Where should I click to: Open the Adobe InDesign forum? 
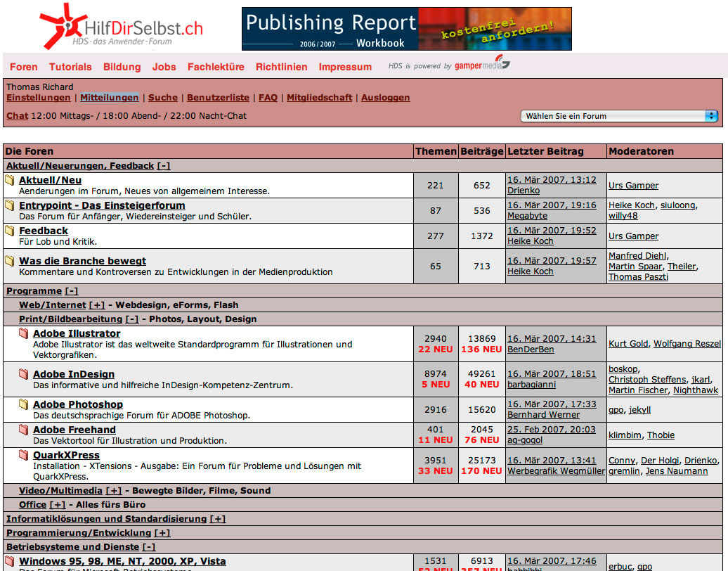[74, 375]
